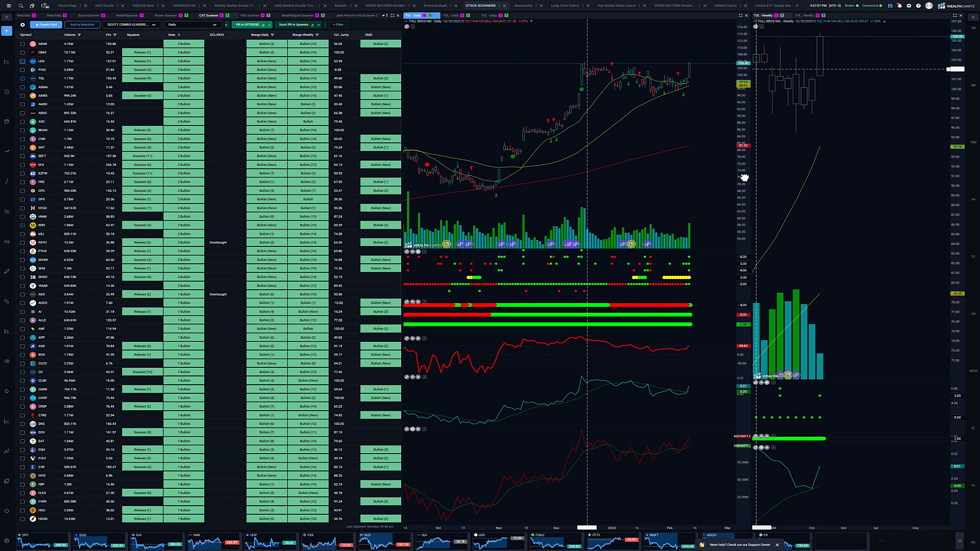Open the GLD mini chart in ticker bar
Viewport: 980px width, 551px height.
coord(384,541)
